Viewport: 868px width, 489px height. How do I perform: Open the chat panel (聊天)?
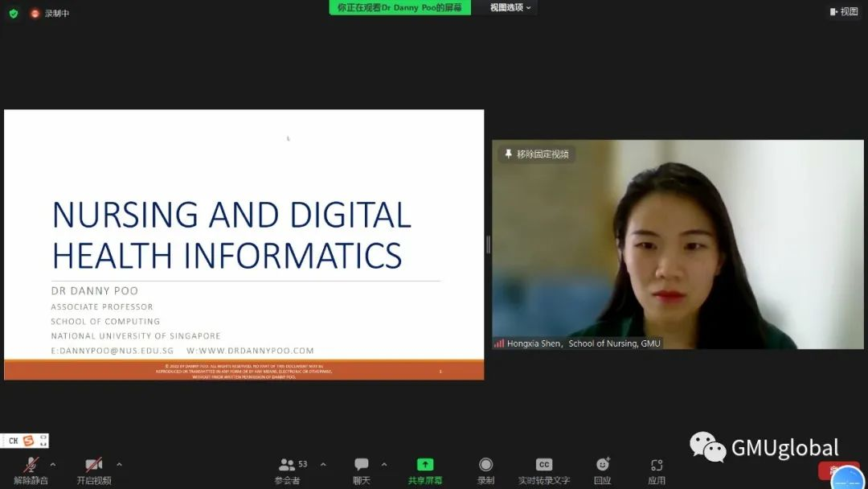(x=362, y=471)
